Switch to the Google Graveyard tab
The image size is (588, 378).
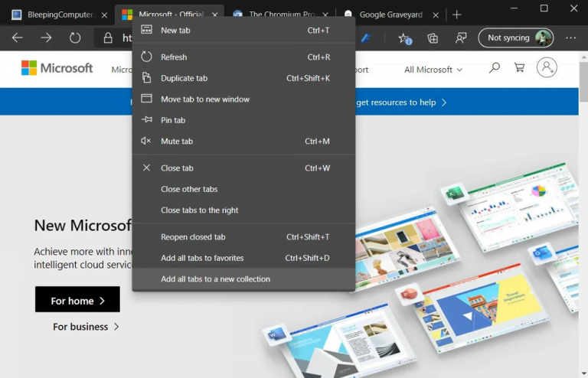[390, 15]
